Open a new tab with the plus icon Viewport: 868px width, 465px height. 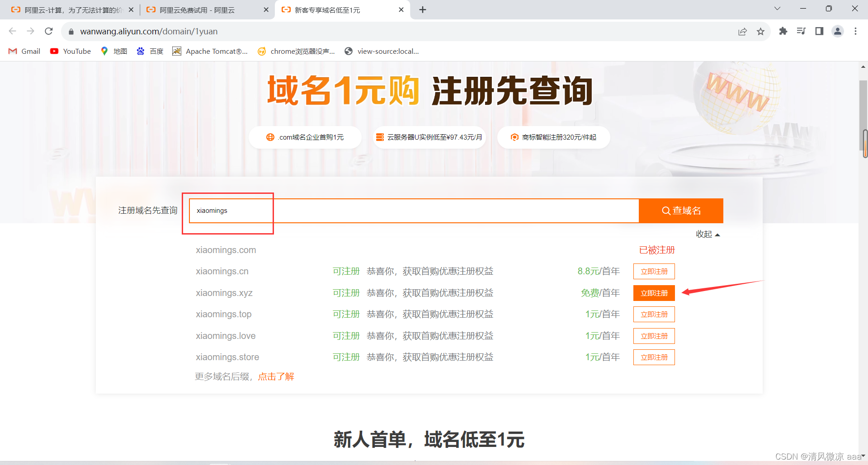(423, 9)
